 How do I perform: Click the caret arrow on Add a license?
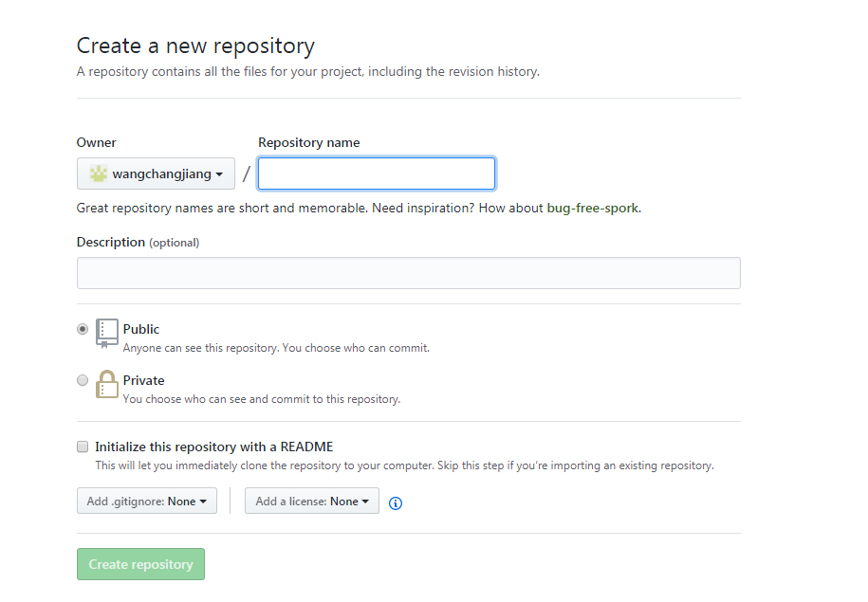coord(365,502)
